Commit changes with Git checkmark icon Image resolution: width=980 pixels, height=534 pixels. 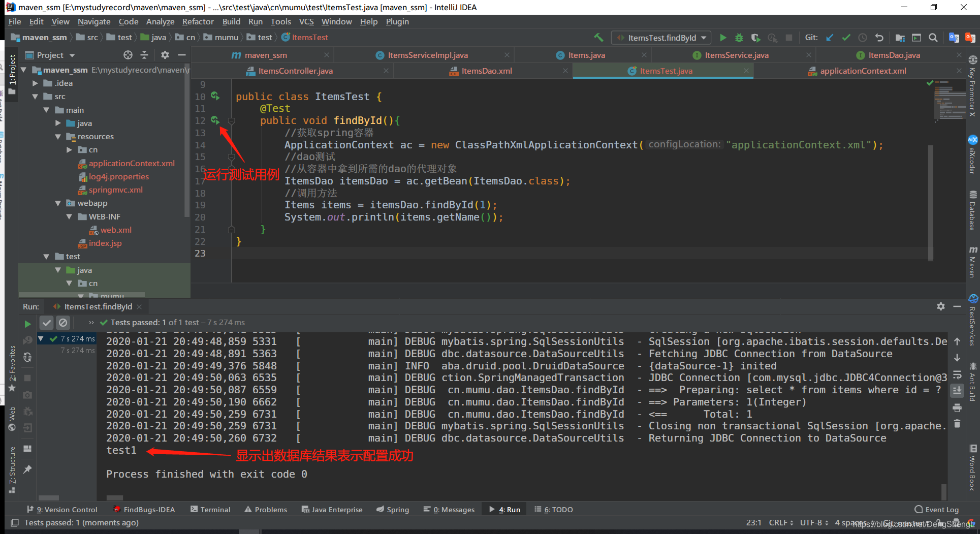[x=846, y=38]
